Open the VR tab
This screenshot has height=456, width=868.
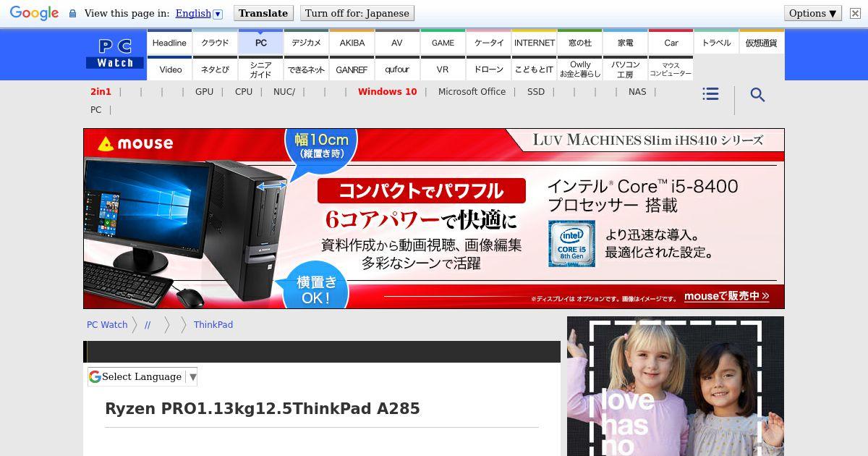(x=443, y=69)
